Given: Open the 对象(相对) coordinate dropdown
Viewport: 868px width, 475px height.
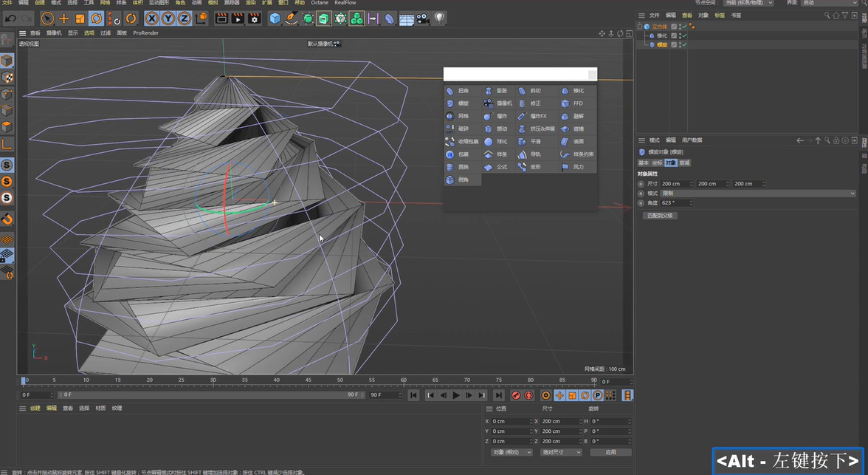Looking at the screenshot, I should pyautogui.click(x=512, y=452).
